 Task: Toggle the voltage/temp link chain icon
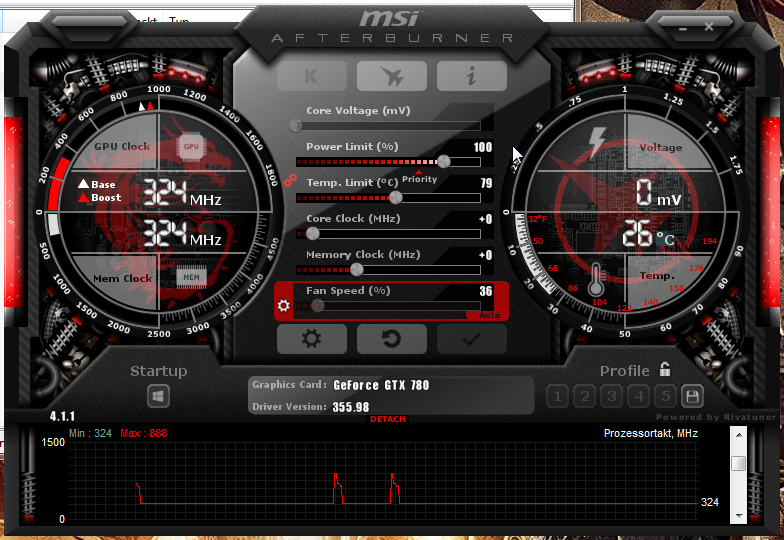pyautogui.click(x=290, y=180)
